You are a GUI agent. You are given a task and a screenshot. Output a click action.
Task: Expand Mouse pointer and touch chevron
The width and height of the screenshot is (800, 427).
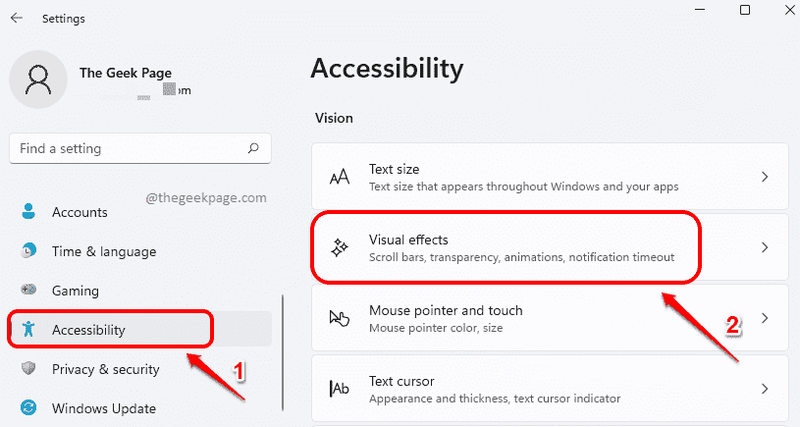point(764,318)
